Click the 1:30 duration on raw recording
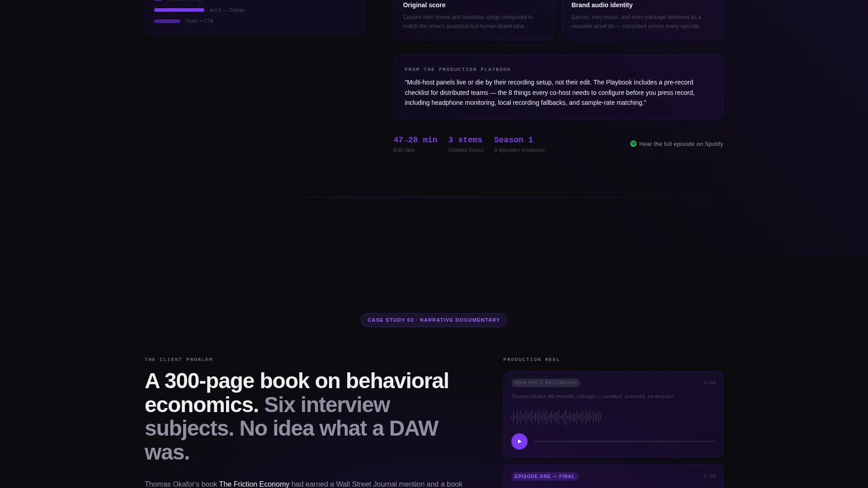 [709, 383]
